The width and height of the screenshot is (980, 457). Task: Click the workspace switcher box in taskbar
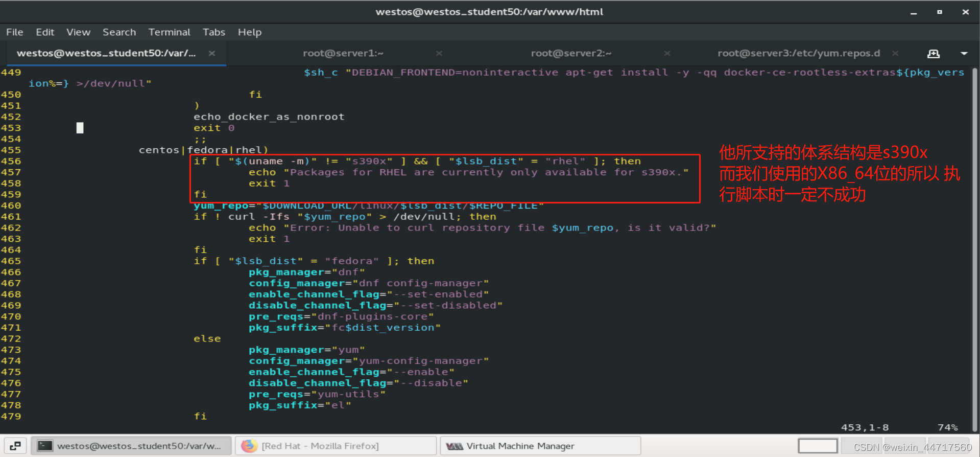pos(818,446)
